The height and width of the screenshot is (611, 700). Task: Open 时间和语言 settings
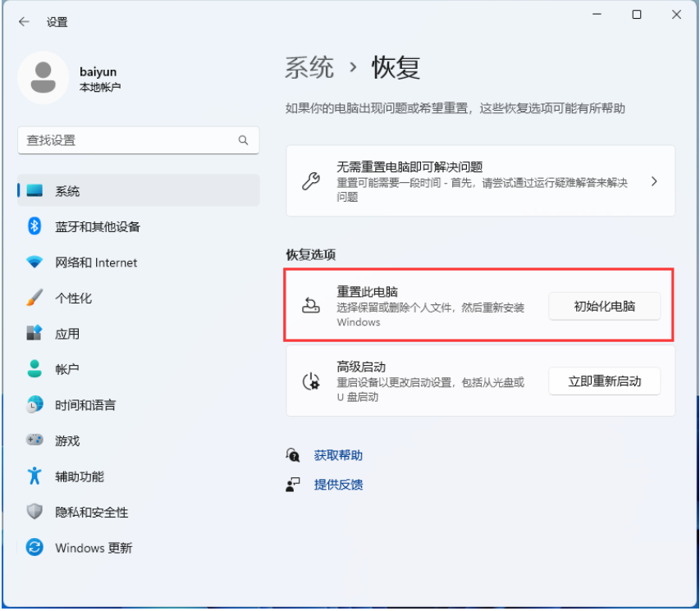[x=139, y=405]
